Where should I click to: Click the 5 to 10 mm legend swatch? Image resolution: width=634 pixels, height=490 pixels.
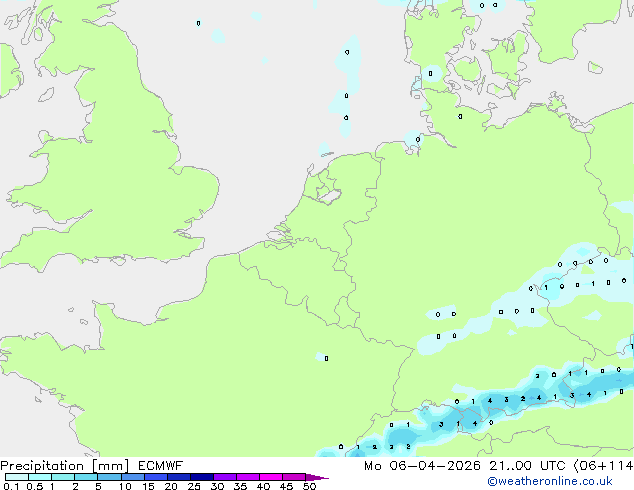[x=109, y=477]
